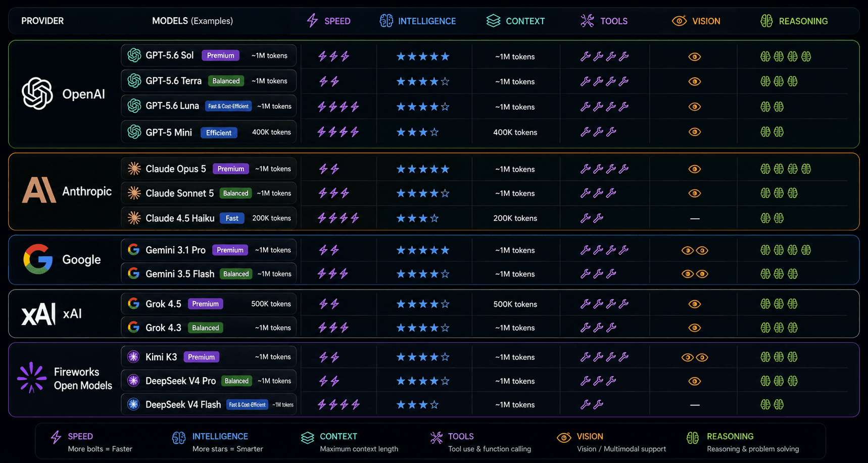Image resolution: width=868 pixels, height=463 pixels.
Task: Click the icon beside GPT-5.6 Terra
Action: (x=134, y=80)
